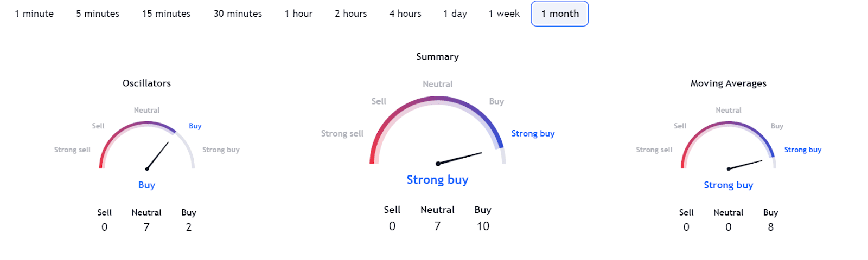Image resolution: width=868 pixels, height=260 pixels.
Task: Click the Oscillators gauge needle
Action: 158,155
